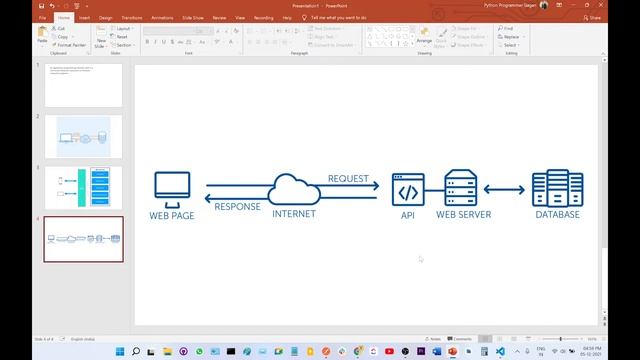The width and height of the screenshot is (640, 360).
Task: Save the presentation from Quick Access Toolbar
Action: [41, 6]
